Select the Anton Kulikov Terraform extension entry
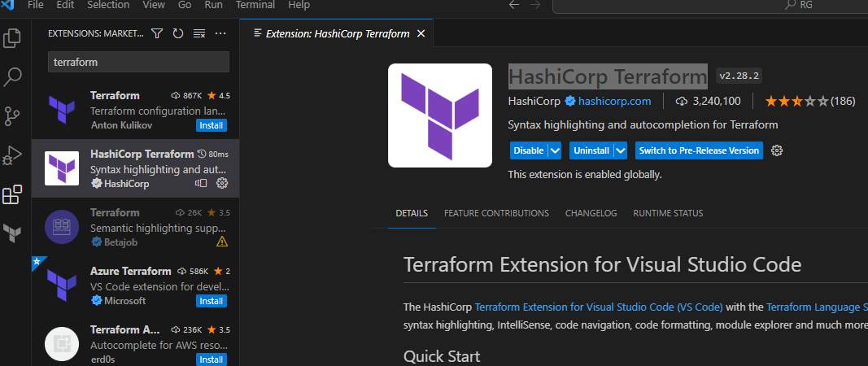Image resolution: width=868 pixels, height=366 pixels. point(136,110)
